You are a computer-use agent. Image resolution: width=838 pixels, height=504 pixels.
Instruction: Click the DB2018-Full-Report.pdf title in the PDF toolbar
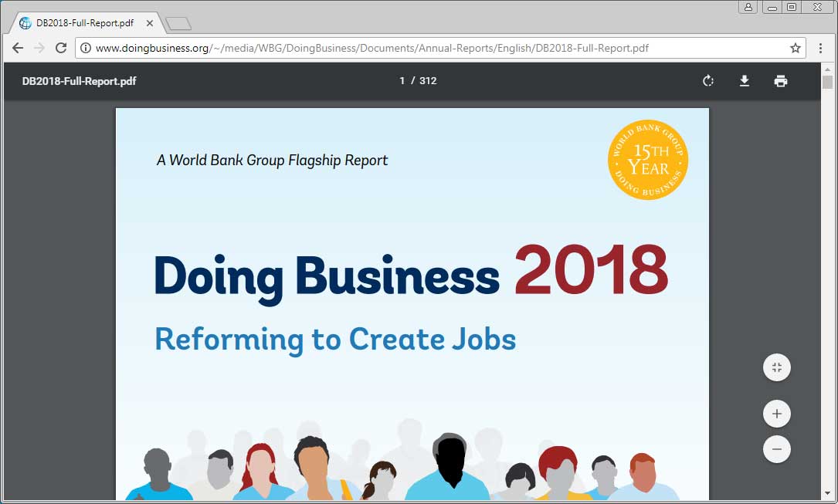pos(79,81)
